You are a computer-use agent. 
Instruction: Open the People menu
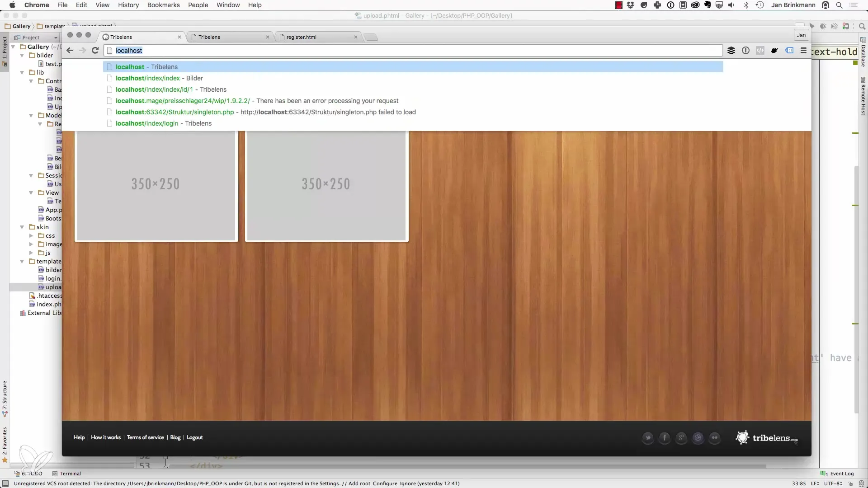point(198,5)
